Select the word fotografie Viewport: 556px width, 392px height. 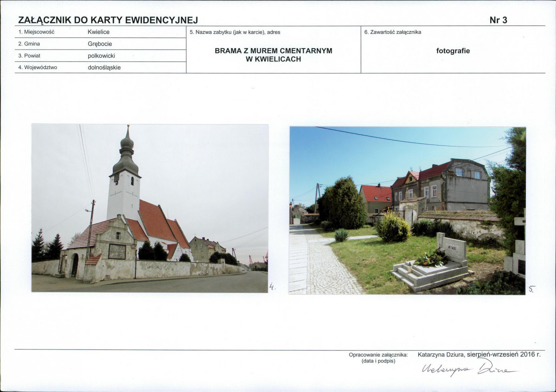pos(454,51)
